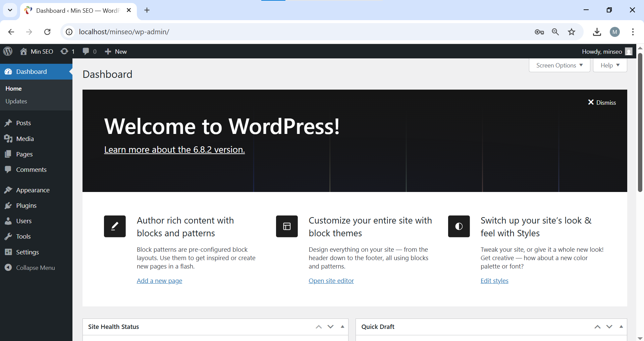Image resolution: width=644 pixels, height=341 pixels.
Task: Dismiss the Welcome to WordPress panel
Action: [x=602, y=102]
